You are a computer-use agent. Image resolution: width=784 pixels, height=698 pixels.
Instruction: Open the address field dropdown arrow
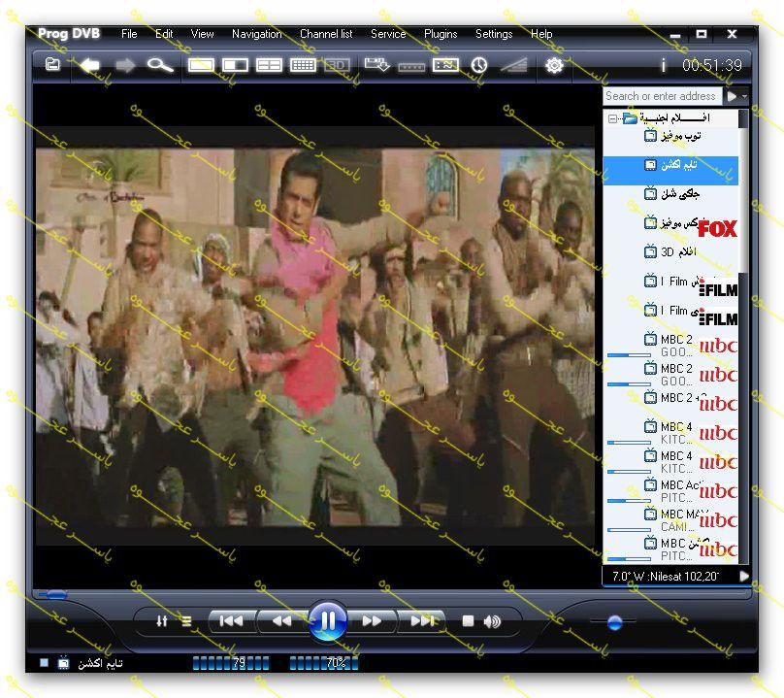(744, 96)
